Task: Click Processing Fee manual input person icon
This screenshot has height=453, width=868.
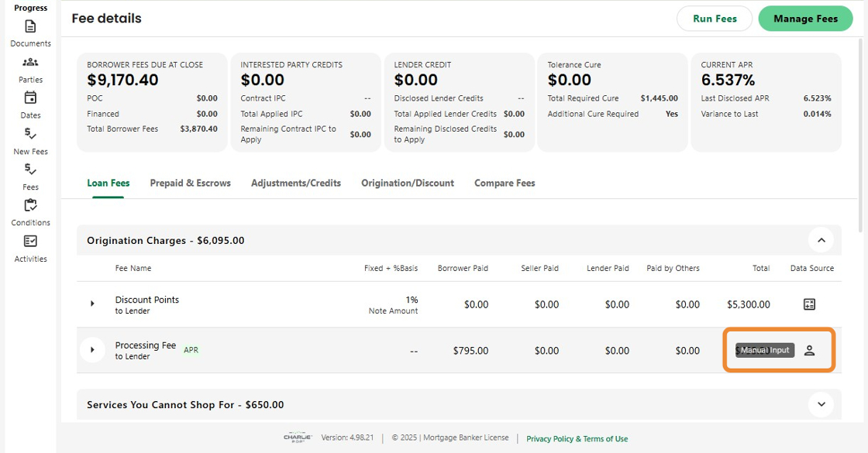Action: [809, 350]
